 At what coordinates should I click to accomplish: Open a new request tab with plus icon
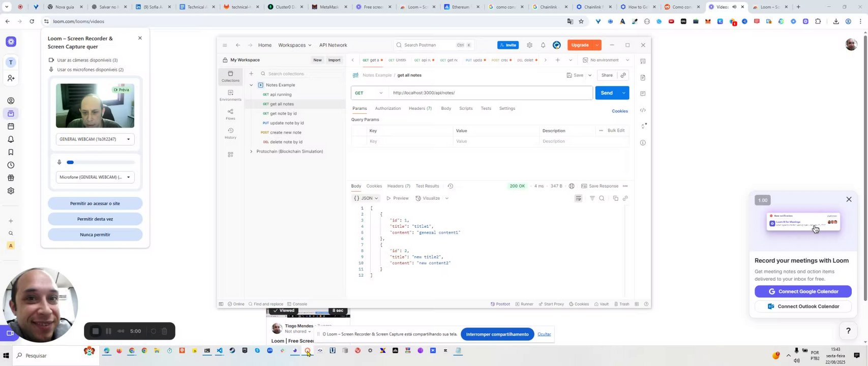tap(558, 60)
